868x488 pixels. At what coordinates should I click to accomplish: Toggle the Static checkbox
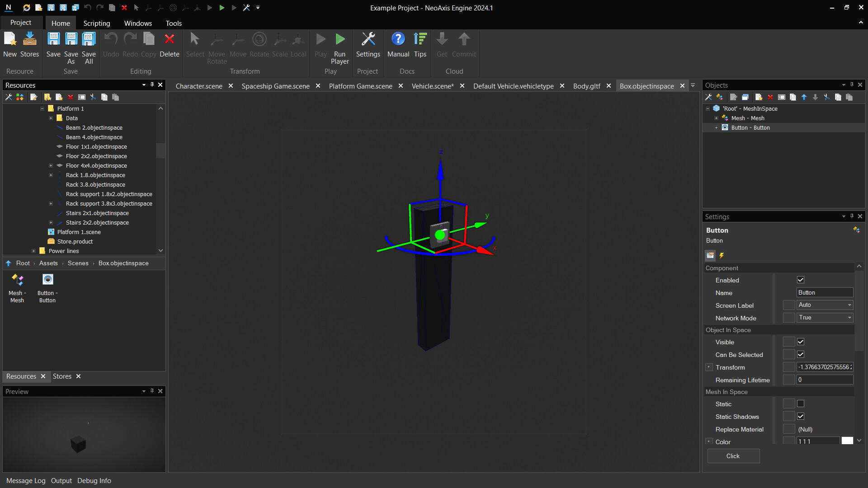pos(801,404)
